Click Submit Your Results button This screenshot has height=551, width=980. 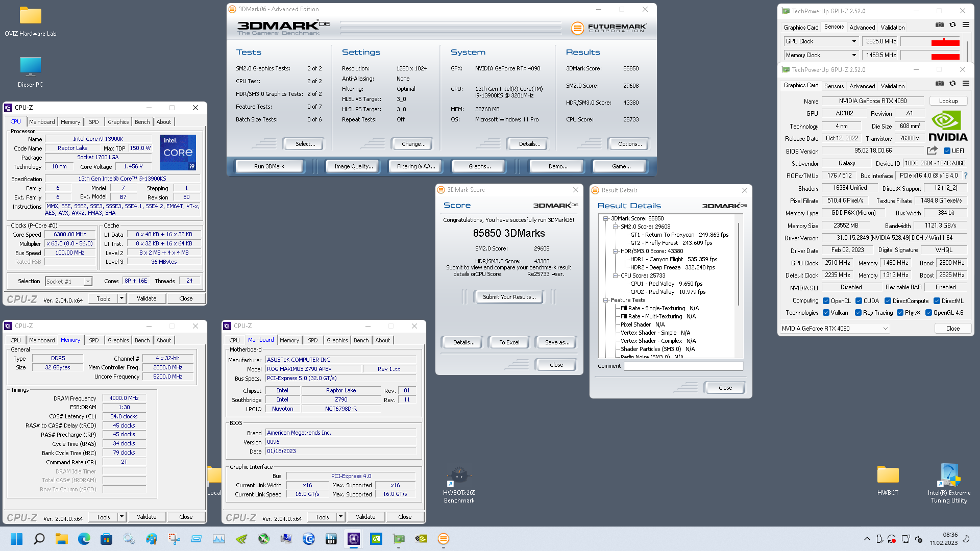click(509, 297)
